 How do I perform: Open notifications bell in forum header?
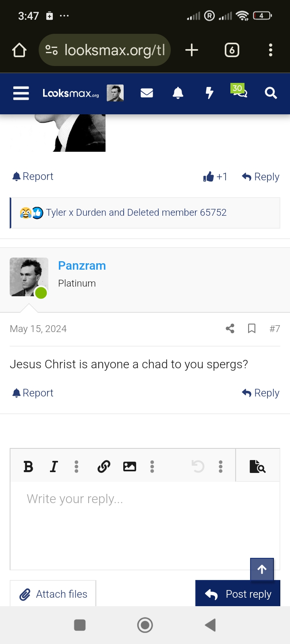178,93
